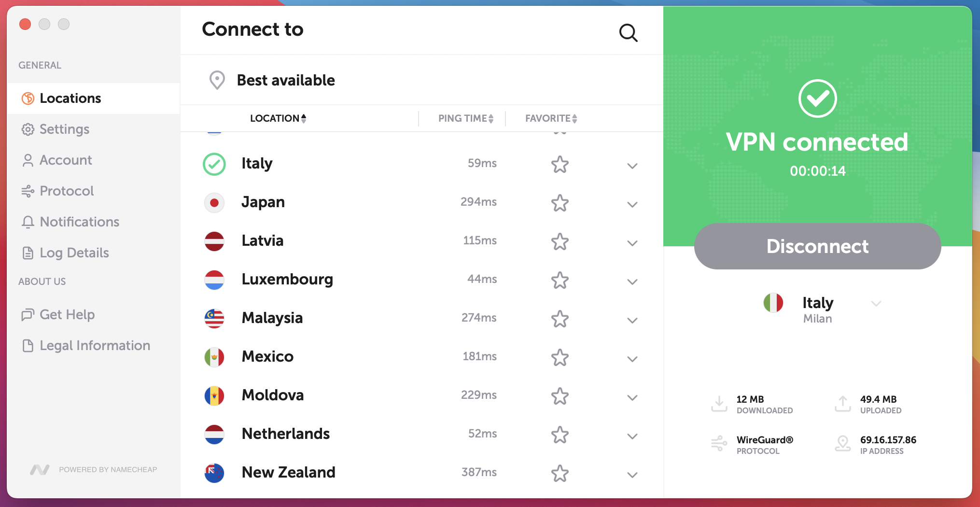Expand the Latvia server list chevron

pyautogui.click(x=632, y=243)
